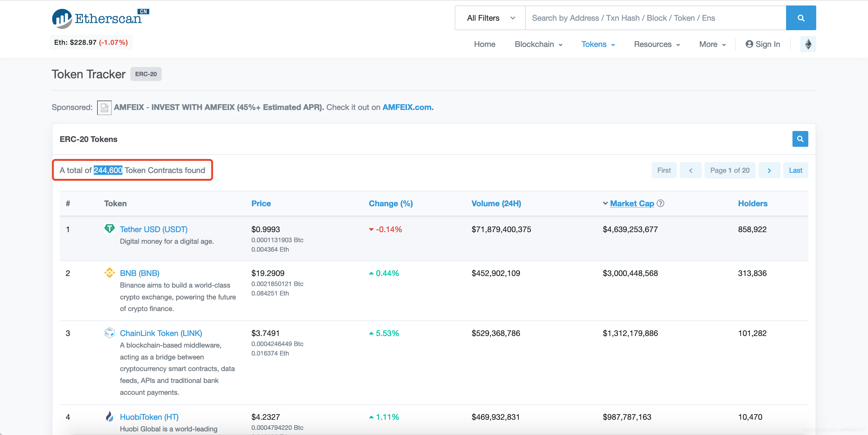This screenshot has height=435, width=868.
Task: Sort by Change (%) column header
Action: (x=390, y=203)
